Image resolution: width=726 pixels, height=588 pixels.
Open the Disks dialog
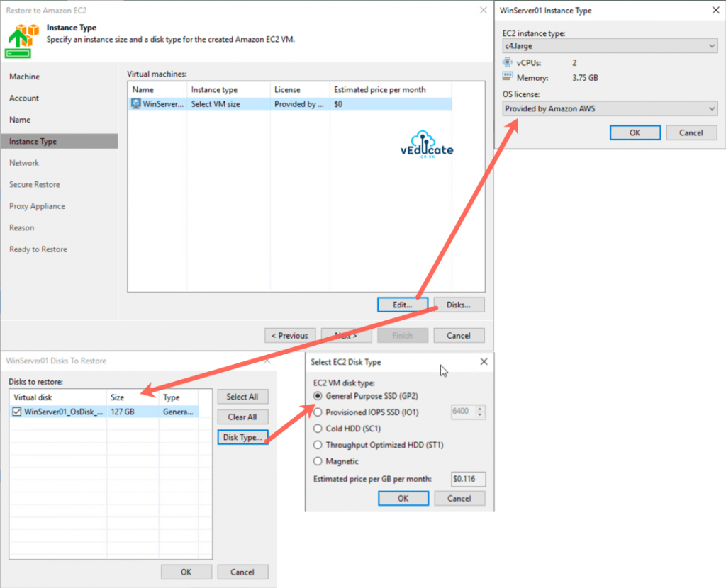click(459, 304)
